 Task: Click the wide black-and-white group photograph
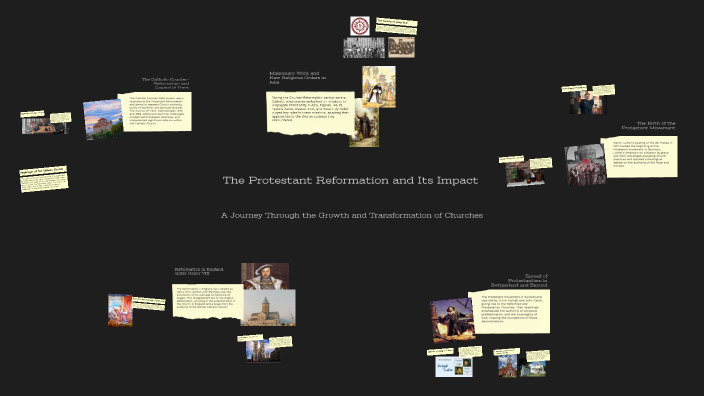click(364, 48)
